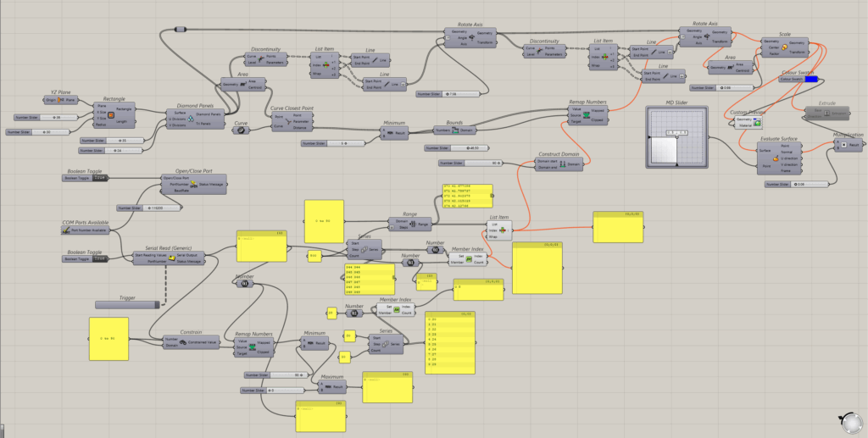Click the Trigger component bar
Screen dimensions: 868x438
(127, 303)
